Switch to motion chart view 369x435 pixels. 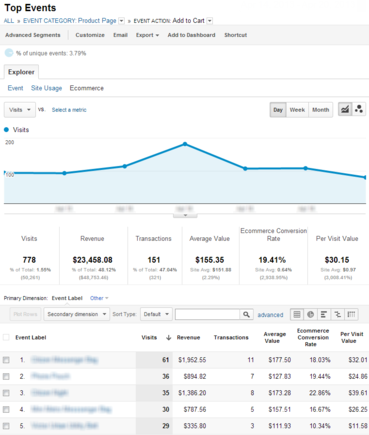(x=359, y=109)
